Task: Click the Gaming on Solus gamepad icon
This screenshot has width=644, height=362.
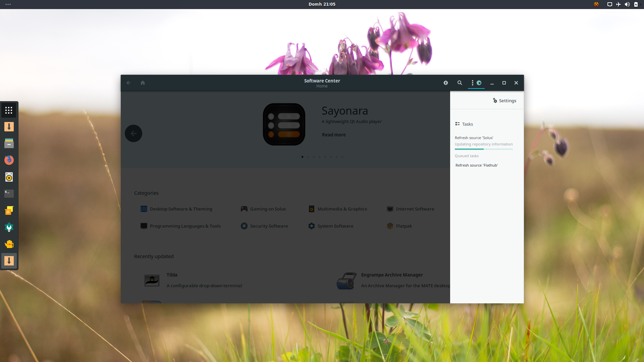Action: tap(244, 209)
